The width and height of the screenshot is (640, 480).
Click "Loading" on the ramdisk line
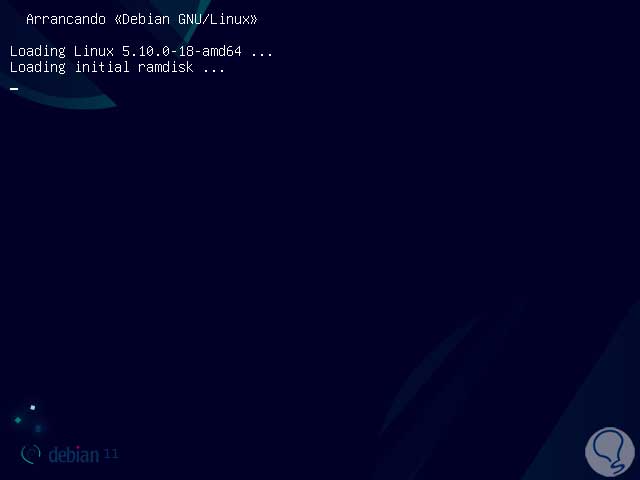click(38, 68)
